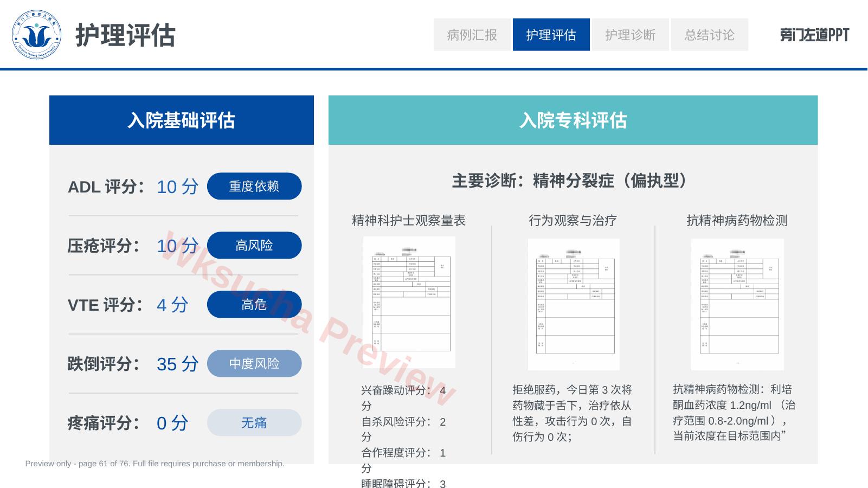Screen dimensions: 868x488
Task: Click the 合作程度评分 text line
Action: [x=404, y=460]
